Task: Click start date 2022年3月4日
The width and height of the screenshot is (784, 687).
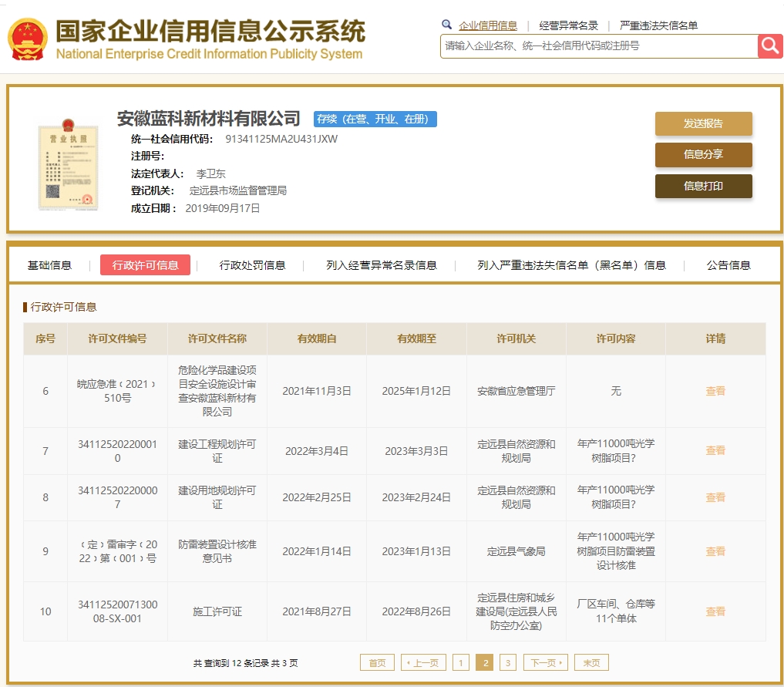Action: [317, 451]
